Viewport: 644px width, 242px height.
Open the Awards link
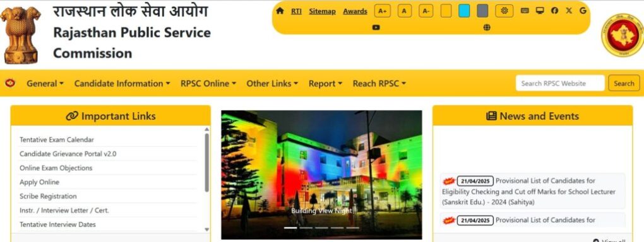pyautogui.click(x=355, y=11)
